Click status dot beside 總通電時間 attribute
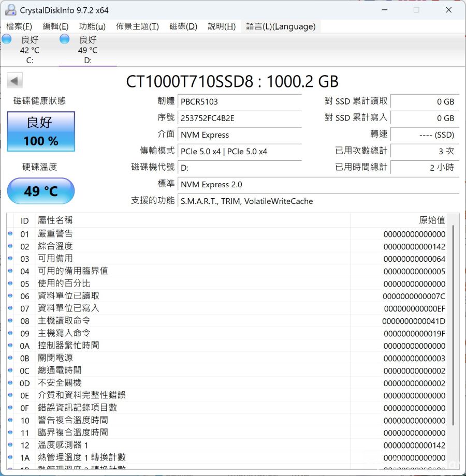Image resolution: width=466 pixels, height=476 pixels. pyautogui.click(x=10, y=370)
